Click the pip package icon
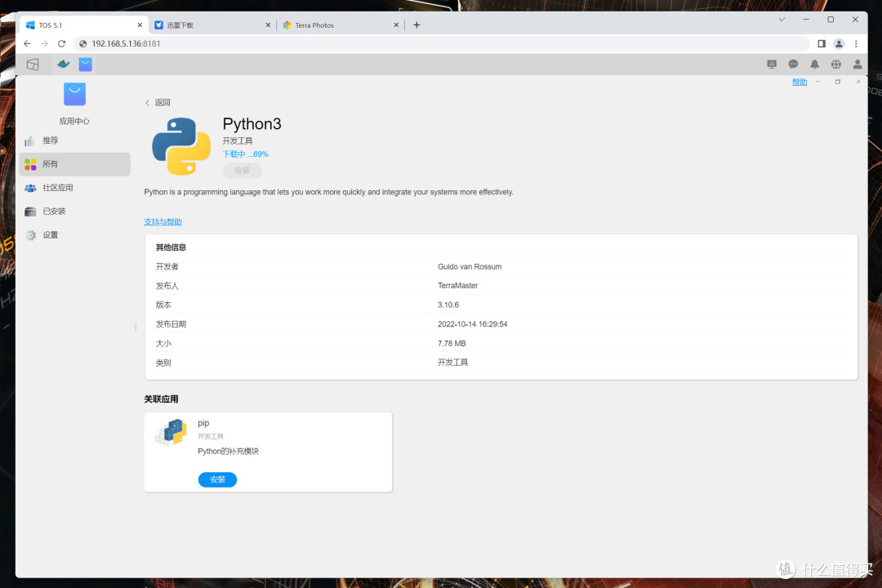882x588 pixels. coord(171,432)
